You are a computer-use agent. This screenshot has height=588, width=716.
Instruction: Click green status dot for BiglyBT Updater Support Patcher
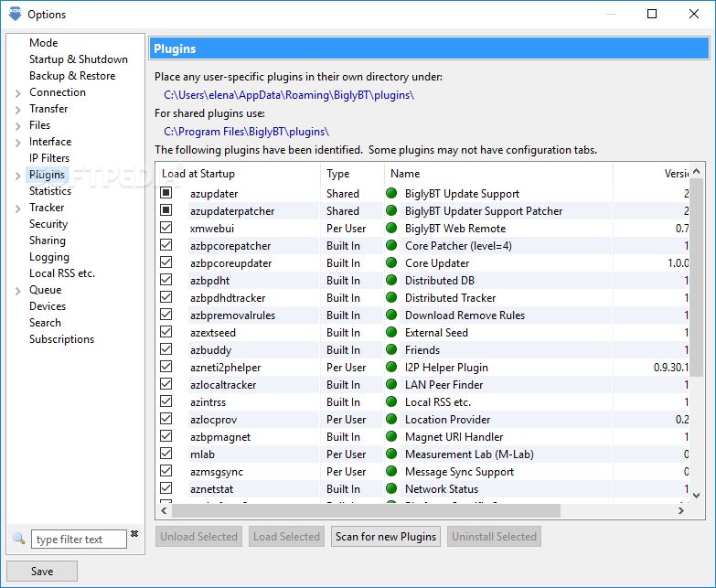point(391,210)
